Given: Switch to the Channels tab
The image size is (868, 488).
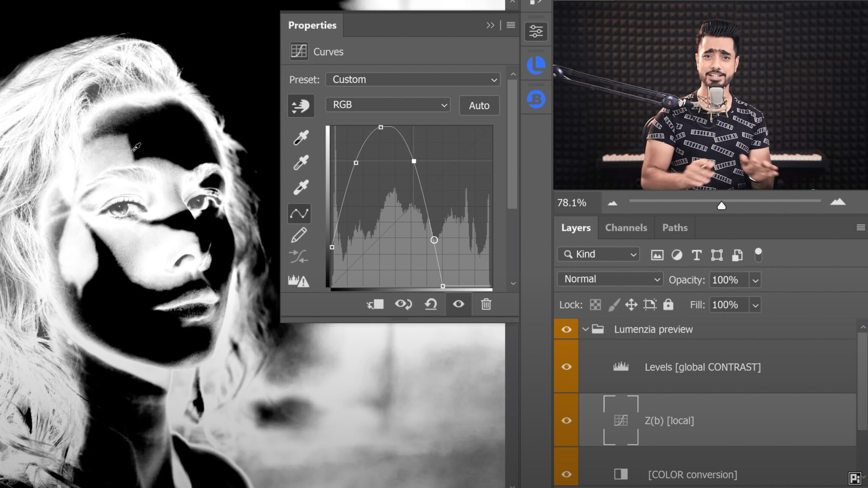Looking at the screenshot, I should (x=626, y=227).
